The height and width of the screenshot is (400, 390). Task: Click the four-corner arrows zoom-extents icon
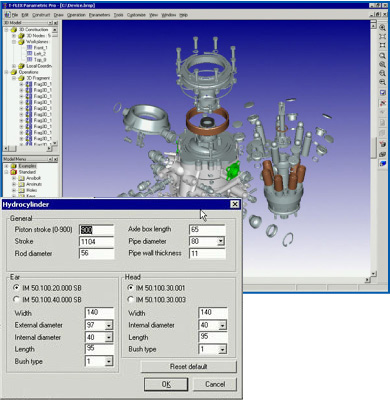(382, 36)
